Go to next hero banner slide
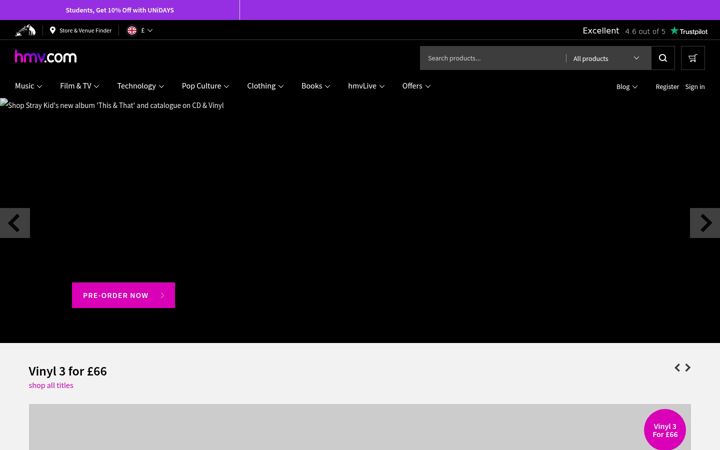 point(705,223)
